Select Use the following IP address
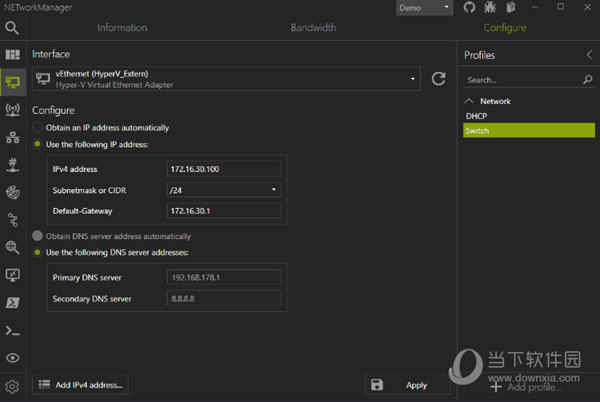 [39, 145]
